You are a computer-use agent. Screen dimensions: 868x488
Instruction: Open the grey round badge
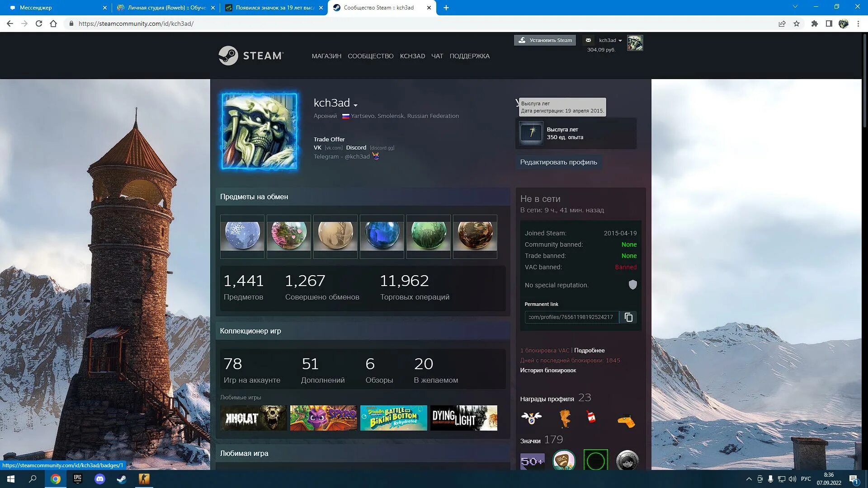point(627,460)
